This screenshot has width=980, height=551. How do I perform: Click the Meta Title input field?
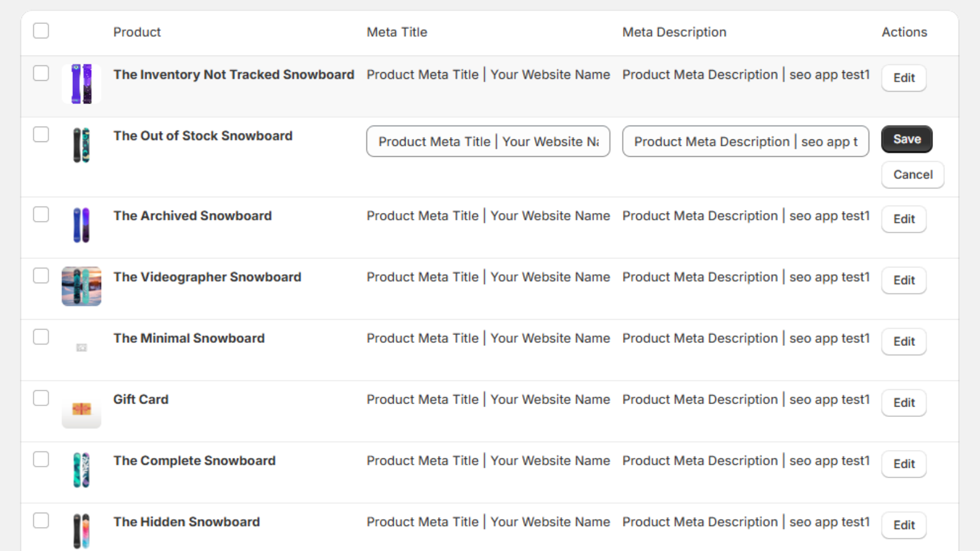pos(488,141)
